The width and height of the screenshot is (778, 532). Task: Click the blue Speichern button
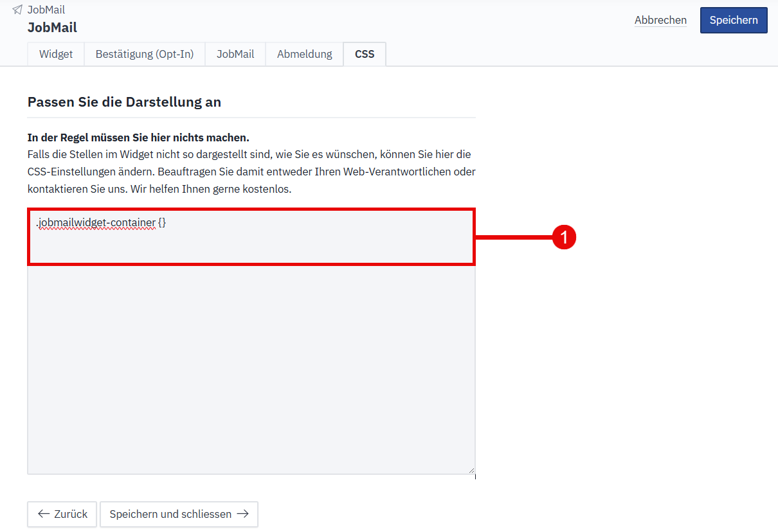tap(734, 20)
